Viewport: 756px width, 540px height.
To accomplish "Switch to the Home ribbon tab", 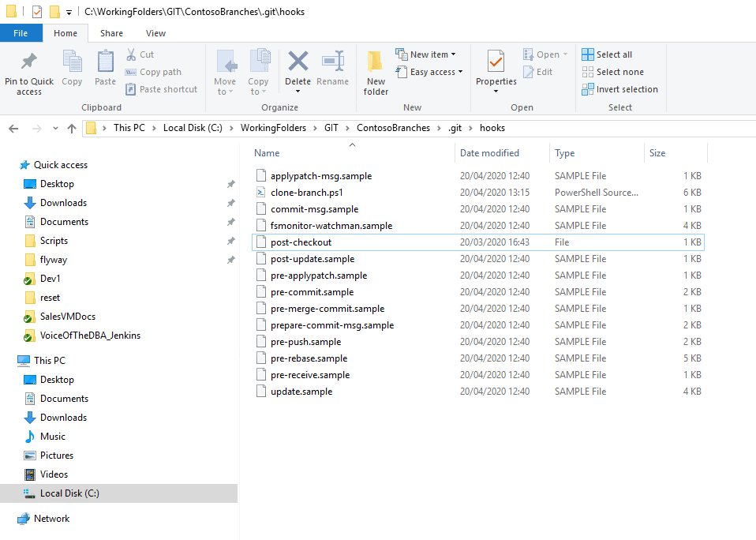I will click(x=65, y=33).
